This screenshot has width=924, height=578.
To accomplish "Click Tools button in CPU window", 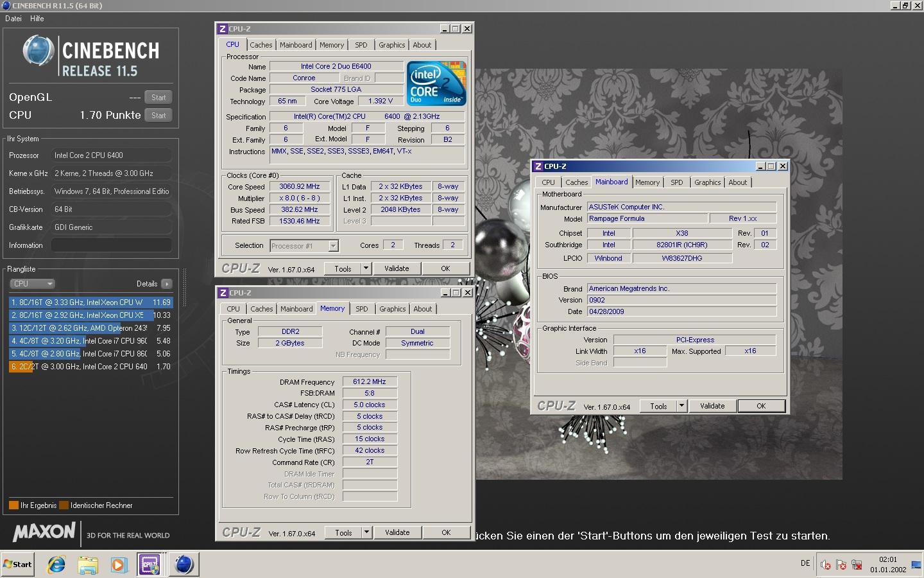I will click(343, 268).
